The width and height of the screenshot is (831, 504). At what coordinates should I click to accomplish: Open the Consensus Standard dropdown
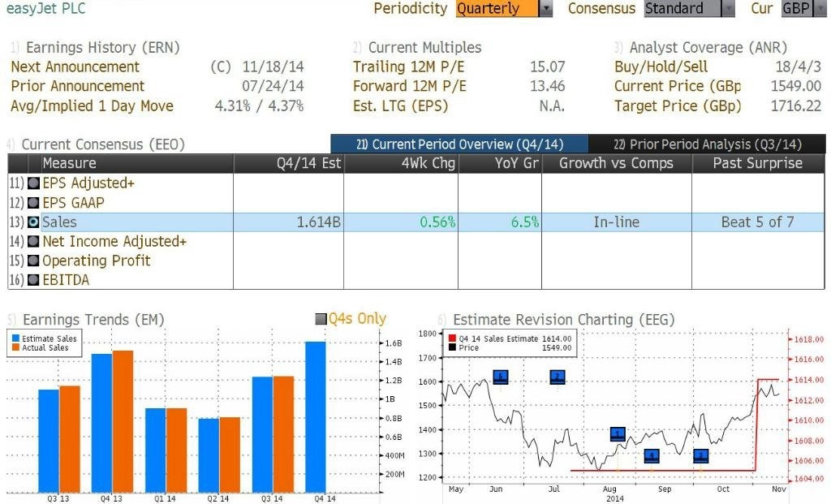pyautogui.click(x=689, y=8)
